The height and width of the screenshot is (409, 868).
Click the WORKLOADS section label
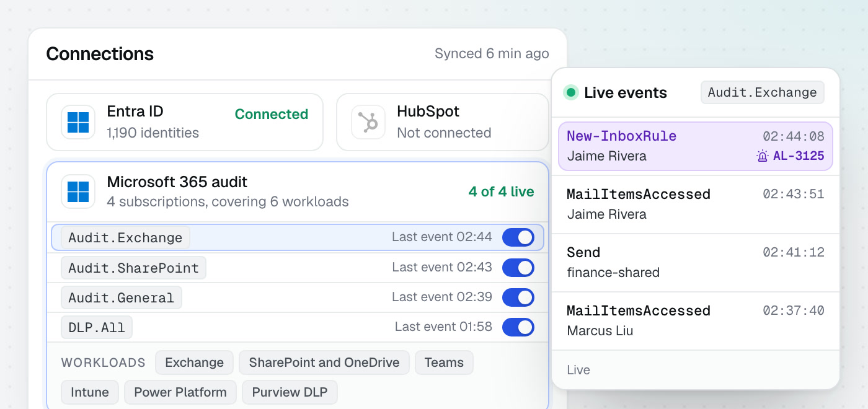click(103, 363)
